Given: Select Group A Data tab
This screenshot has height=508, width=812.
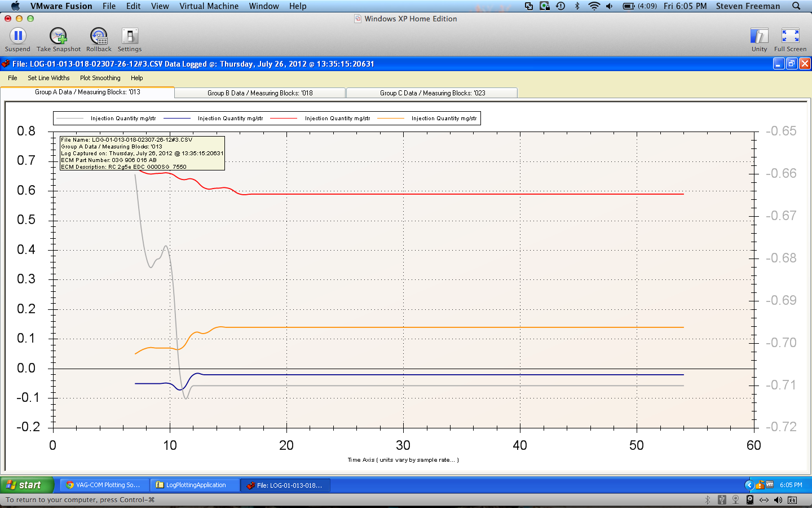Looking at the screenshot, I should pyautogui.click(x=87, y=92).
